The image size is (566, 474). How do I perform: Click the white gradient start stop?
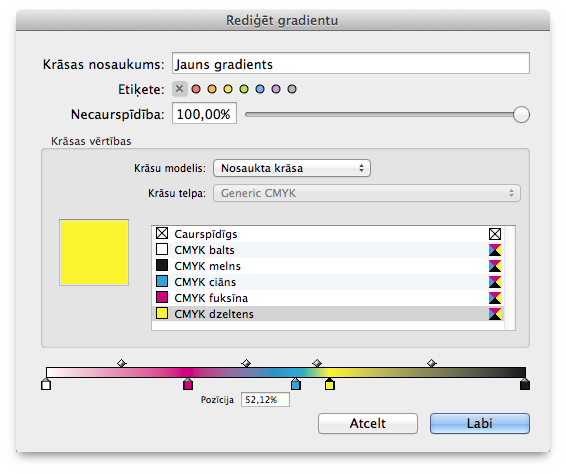pos(46,384)
